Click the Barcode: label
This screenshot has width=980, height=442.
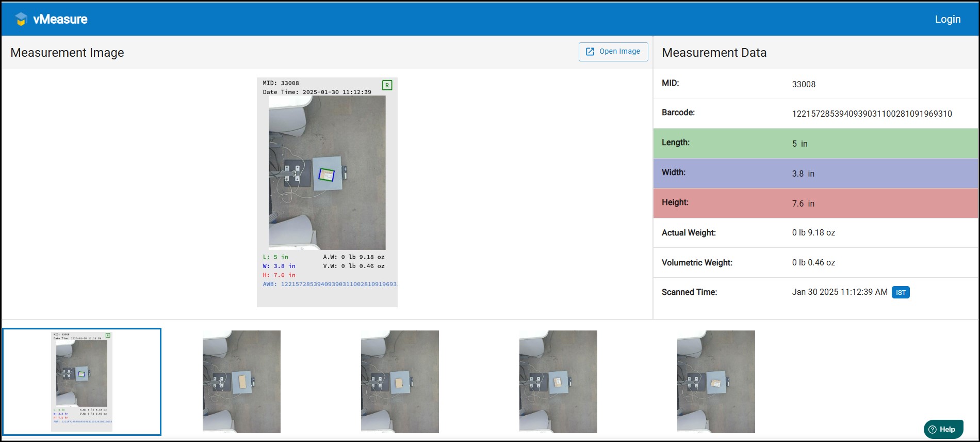pyautogui.click(x=678, y=113)
